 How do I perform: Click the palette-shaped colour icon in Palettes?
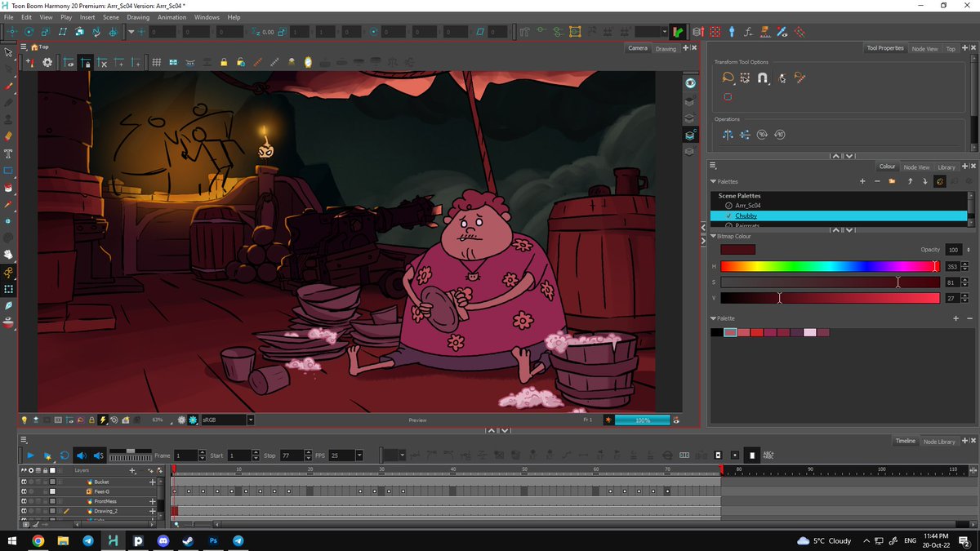(940, 181)
